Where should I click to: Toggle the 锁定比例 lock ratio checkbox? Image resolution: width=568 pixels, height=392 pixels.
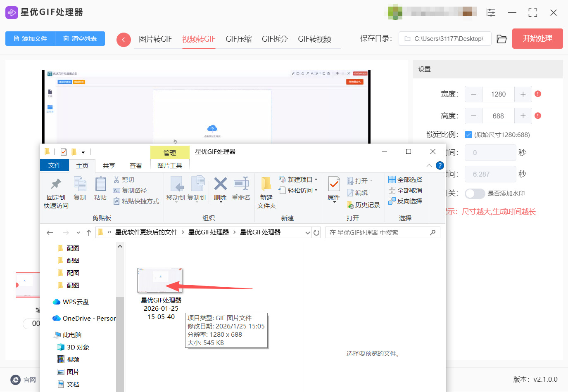[x=468, y=135]
